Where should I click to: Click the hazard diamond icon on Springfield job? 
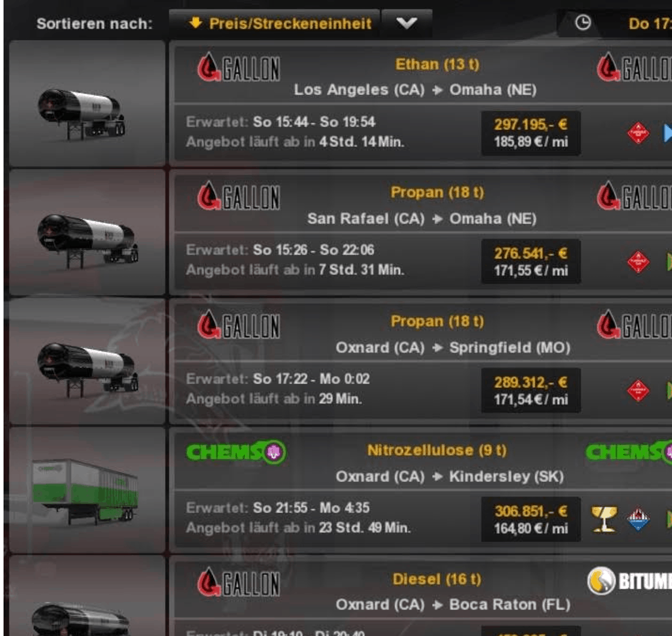(638, 390)
